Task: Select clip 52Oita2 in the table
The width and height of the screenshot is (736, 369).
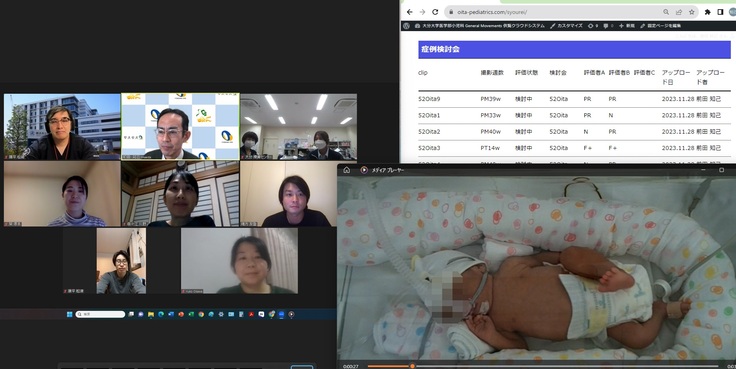Action: 429,131
